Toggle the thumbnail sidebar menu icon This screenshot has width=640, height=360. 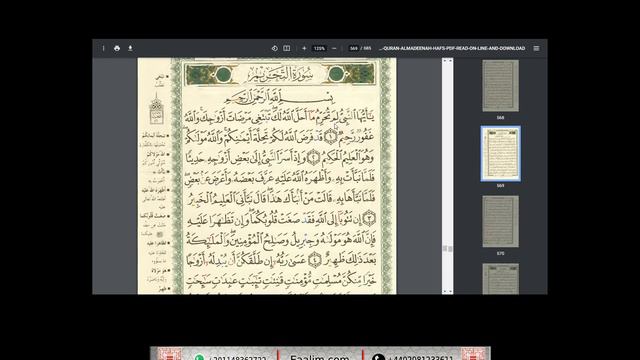coord(536,48)
